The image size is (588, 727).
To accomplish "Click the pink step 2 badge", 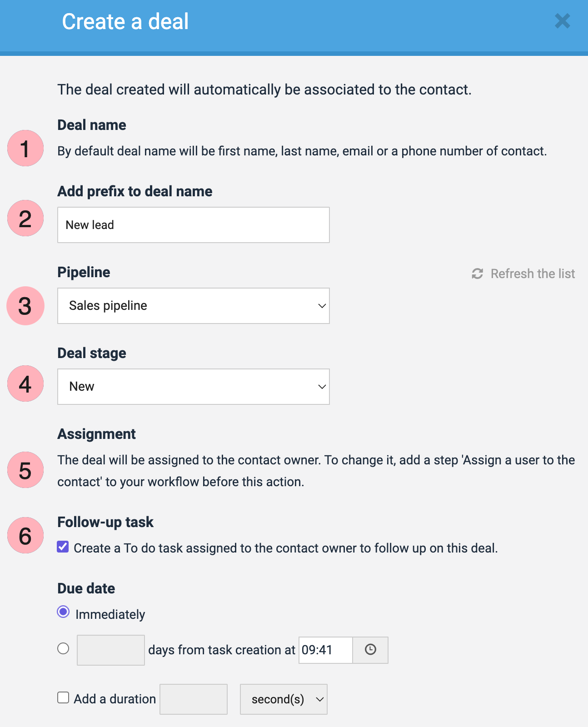I will pos(25,218).
